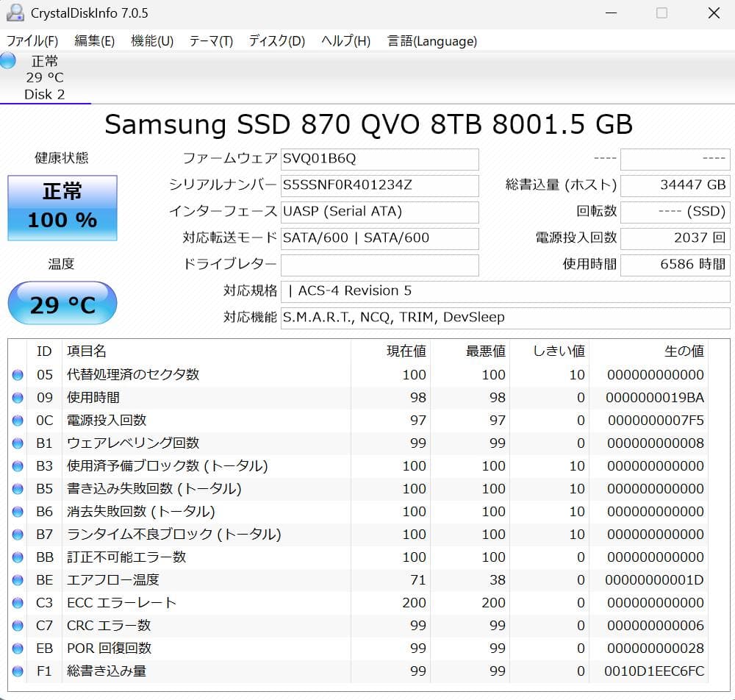The width and height of the screenshot is (735, 700).
Task: Click the 29 °C temperature indicator
Action: point(62,302)
